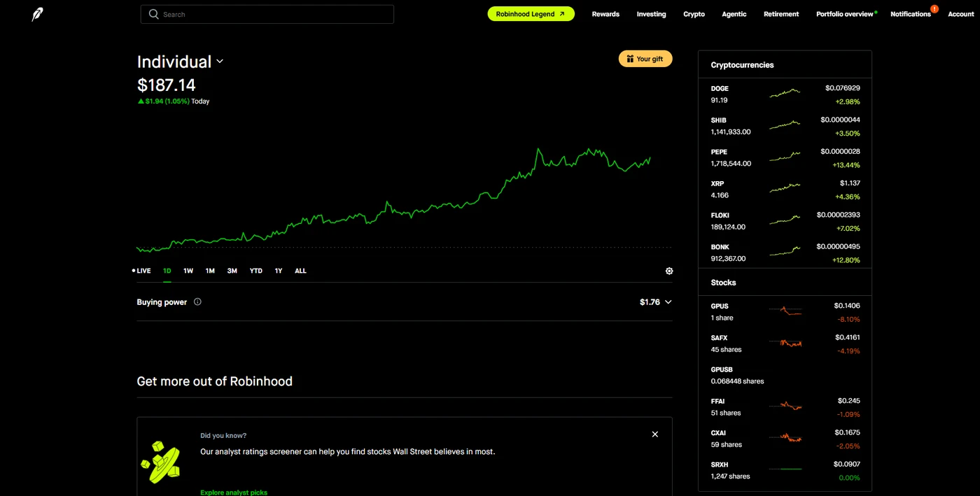Open the Rewards menu
Screen dimensions: 980x496
point(605,14)
